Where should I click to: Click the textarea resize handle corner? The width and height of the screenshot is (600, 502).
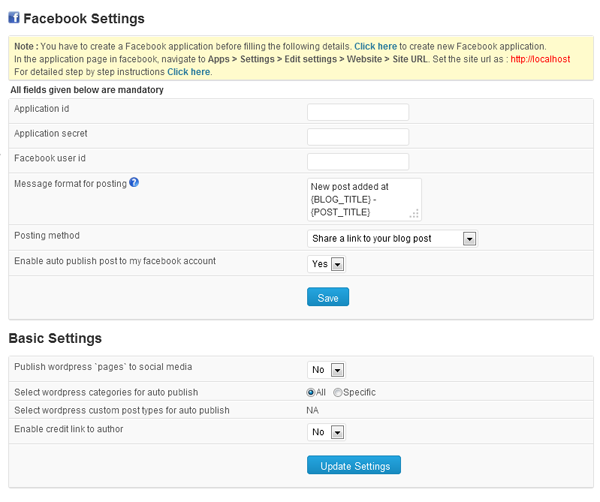click(415, 214)
